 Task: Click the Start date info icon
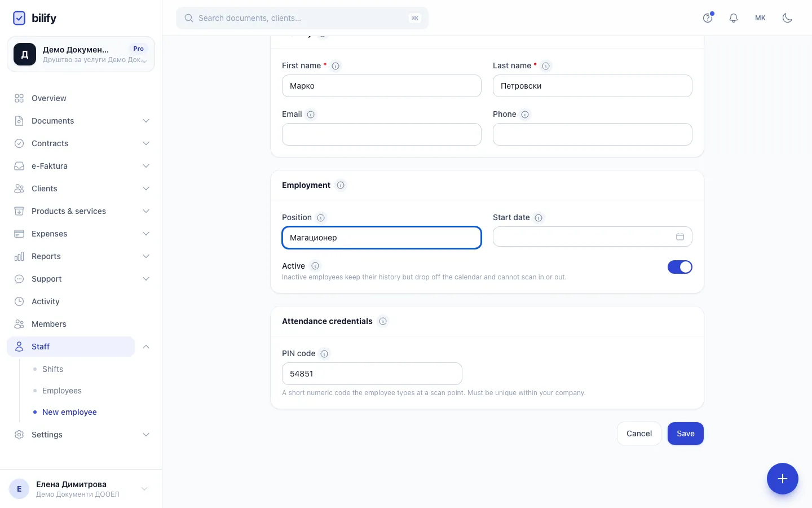[539, 218]
